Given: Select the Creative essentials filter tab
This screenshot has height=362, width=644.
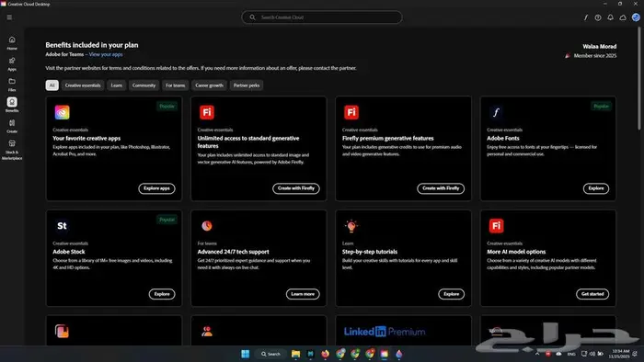Looking at the screenshot, I should (83, 85).
